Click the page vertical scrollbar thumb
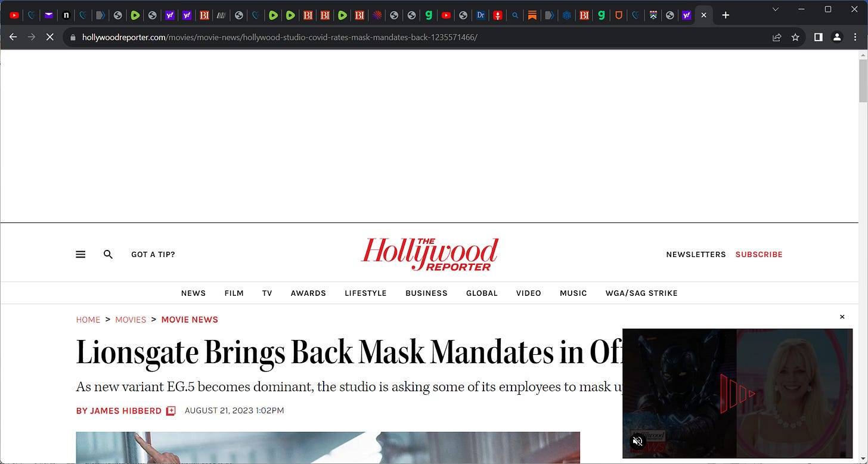This screenshot has height=464, width=868. (x=863, y=81)
